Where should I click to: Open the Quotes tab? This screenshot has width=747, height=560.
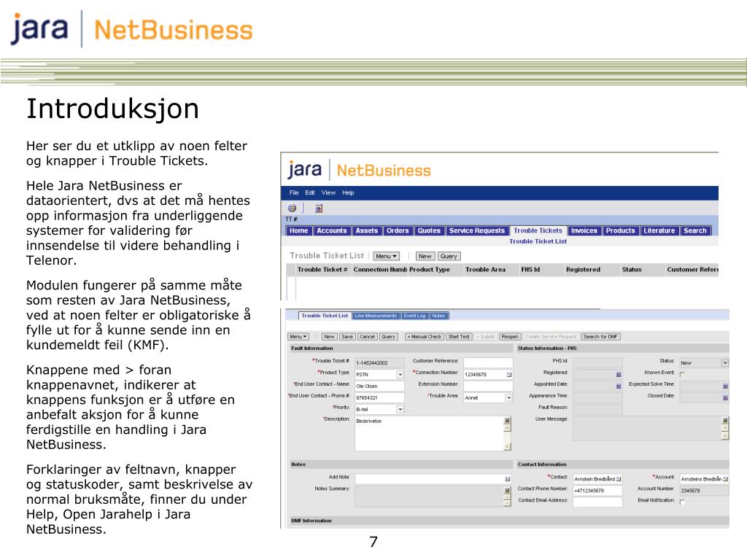(x=429, y=230)
